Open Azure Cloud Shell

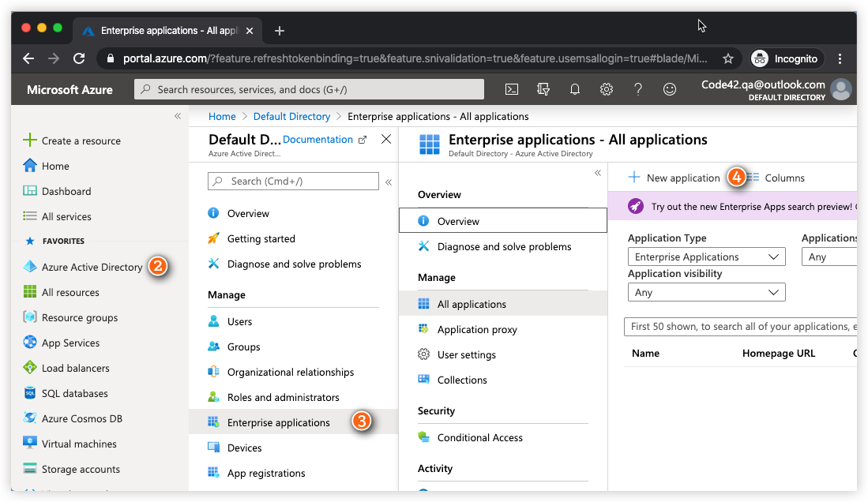(x=511, y=89)
